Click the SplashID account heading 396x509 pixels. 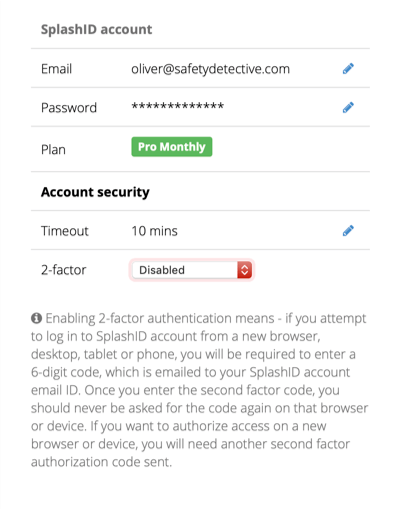coord(96,29)
